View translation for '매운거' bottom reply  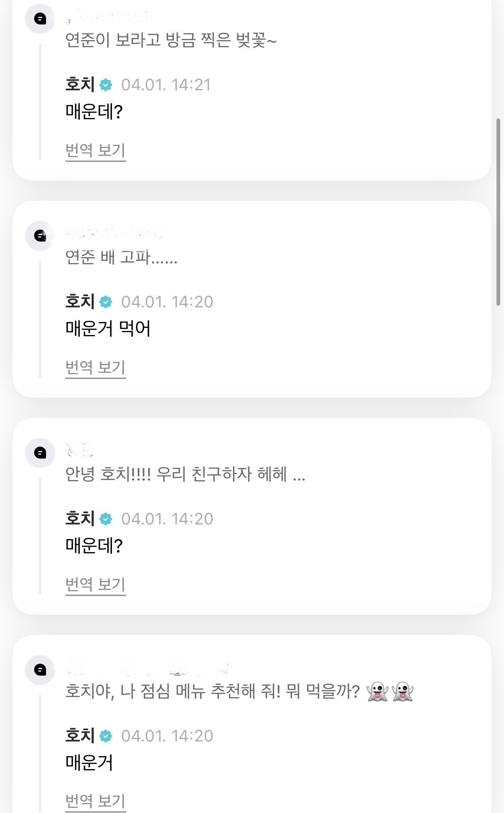(95, 801)
